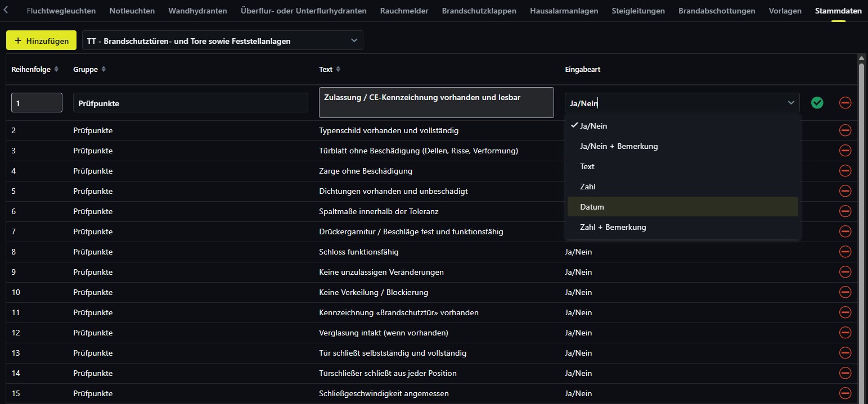Open the Brandschutzklappen tab
Image resolution: width=868 pixels, height=404 pixels.
pyautogui.click(x=479, y=11)
